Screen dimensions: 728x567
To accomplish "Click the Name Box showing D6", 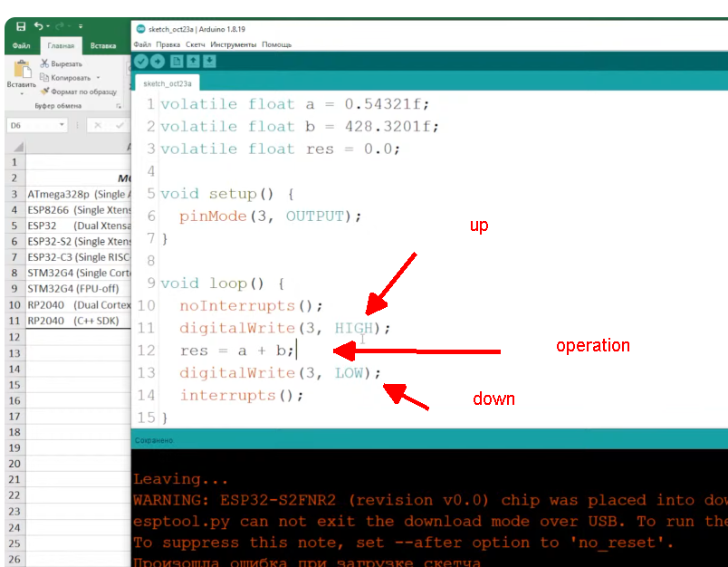I will click(33, 125).
